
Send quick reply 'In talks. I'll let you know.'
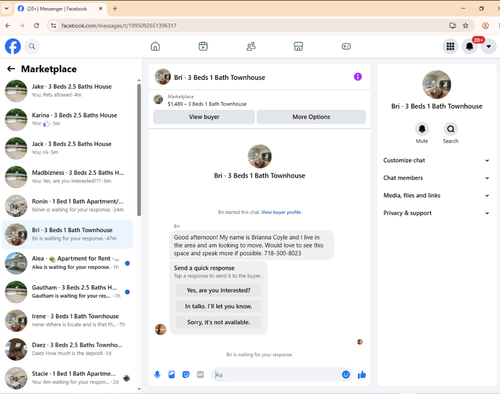218,306
